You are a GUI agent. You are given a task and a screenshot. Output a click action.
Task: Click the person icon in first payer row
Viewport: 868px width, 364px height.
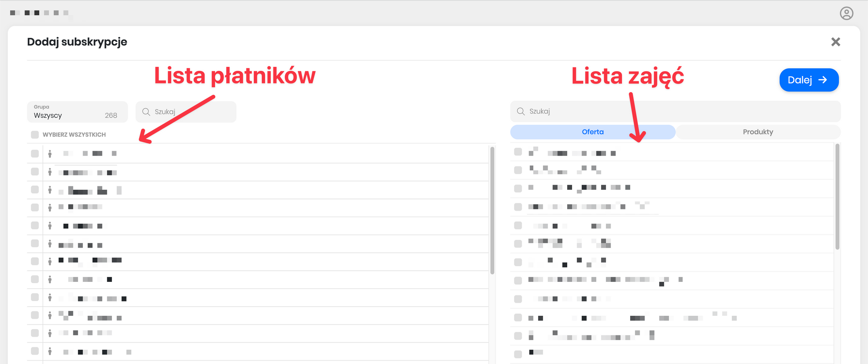(50, 154)
